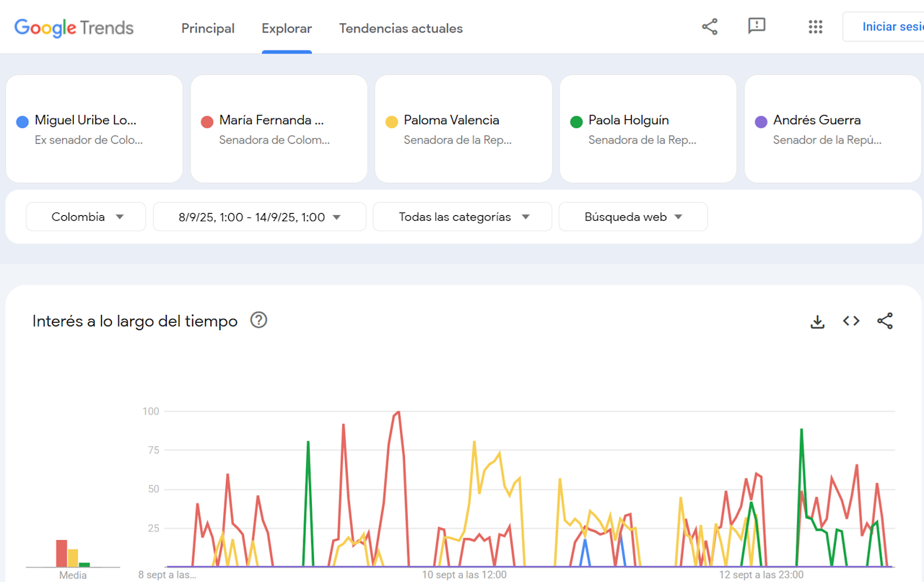This screenshot has height=582, width=924.
Task: Open the Google apps grid
Action: pos(815,27)
